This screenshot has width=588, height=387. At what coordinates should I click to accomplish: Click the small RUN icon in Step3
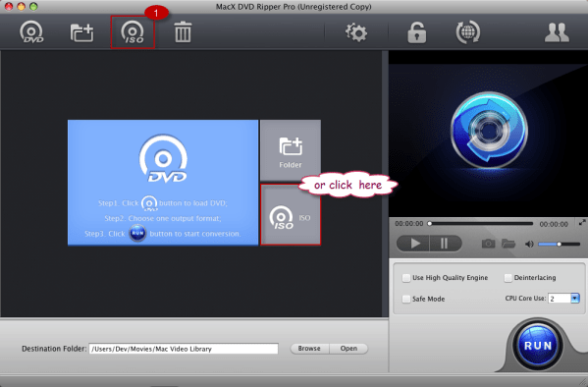coord(137,233)
